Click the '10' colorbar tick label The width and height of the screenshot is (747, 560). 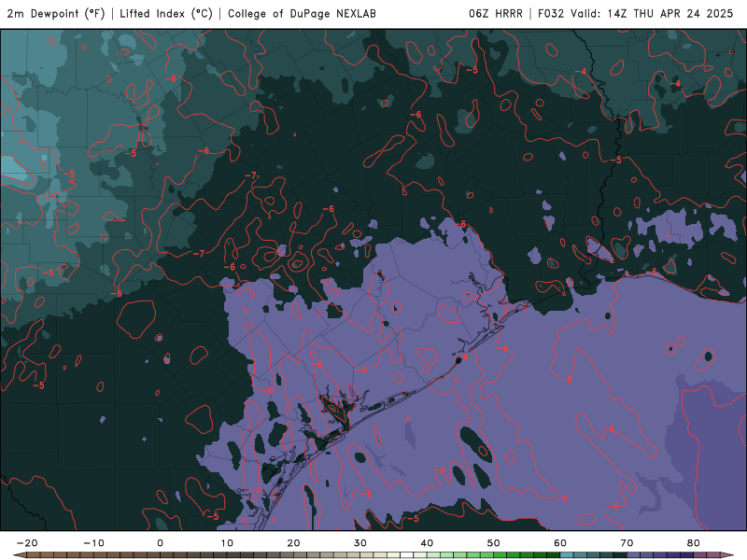tap(227, 543)
